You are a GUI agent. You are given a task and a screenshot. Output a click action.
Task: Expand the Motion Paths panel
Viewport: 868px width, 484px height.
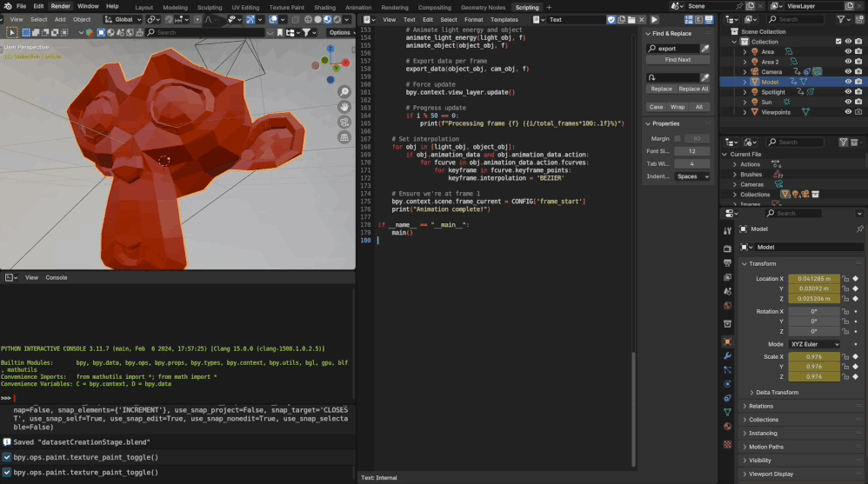coord(803,447)
